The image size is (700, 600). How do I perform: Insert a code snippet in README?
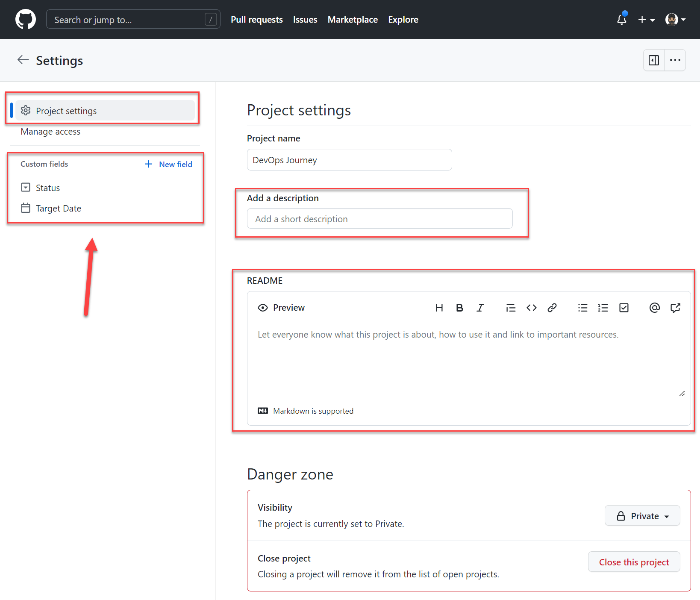point(531,307)
